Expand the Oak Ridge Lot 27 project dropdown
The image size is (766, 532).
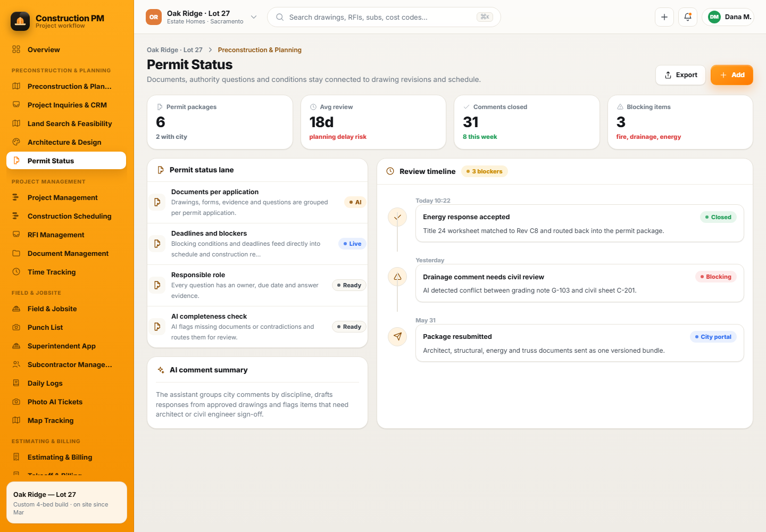(254, 17)
